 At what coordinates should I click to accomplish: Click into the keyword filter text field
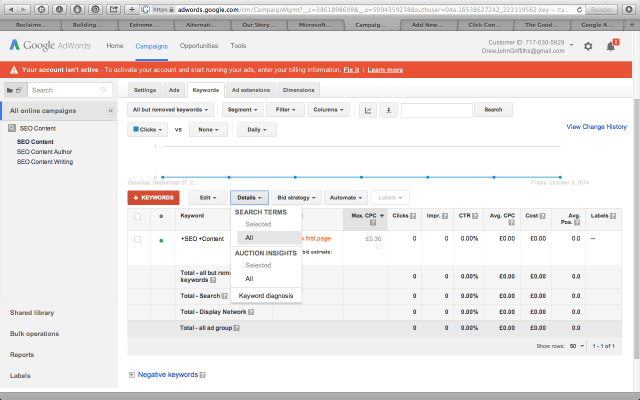click(437, 110)
